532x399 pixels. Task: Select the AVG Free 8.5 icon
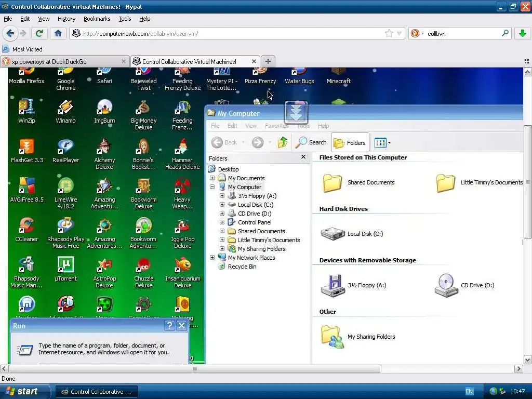(27, 190)
